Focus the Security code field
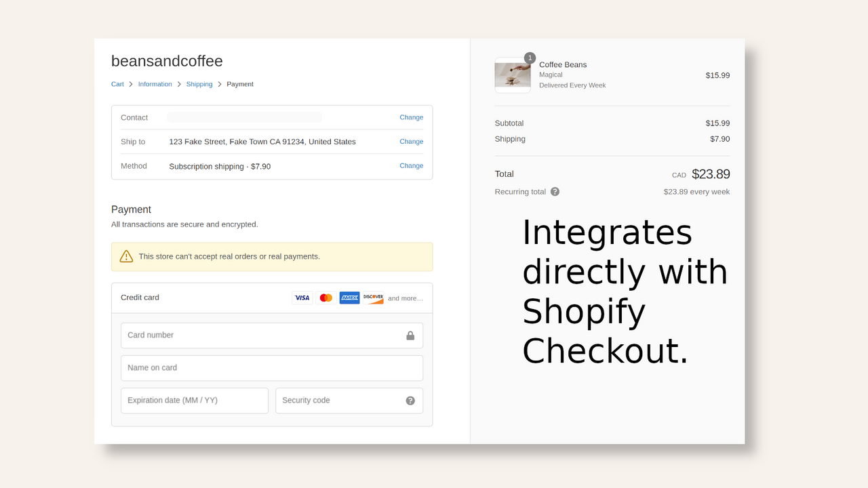 point(349,401)
